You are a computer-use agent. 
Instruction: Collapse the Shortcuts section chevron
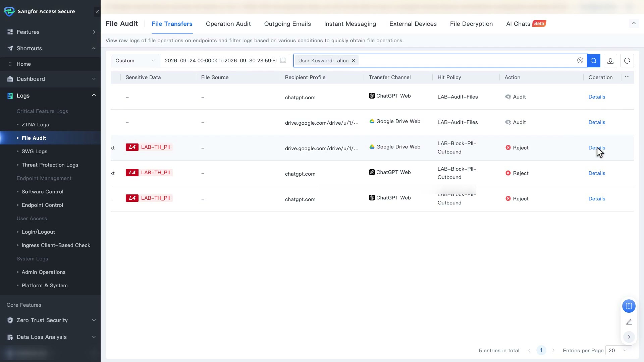click(94, 48)
